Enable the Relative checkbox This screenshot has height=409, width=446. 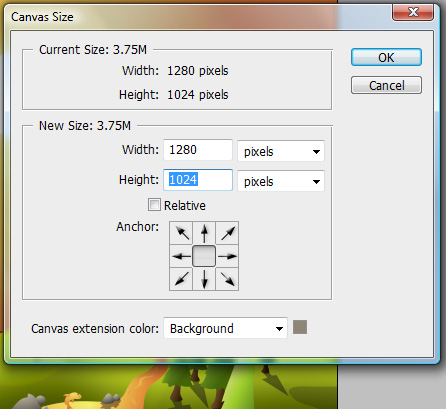coord(154,205)
